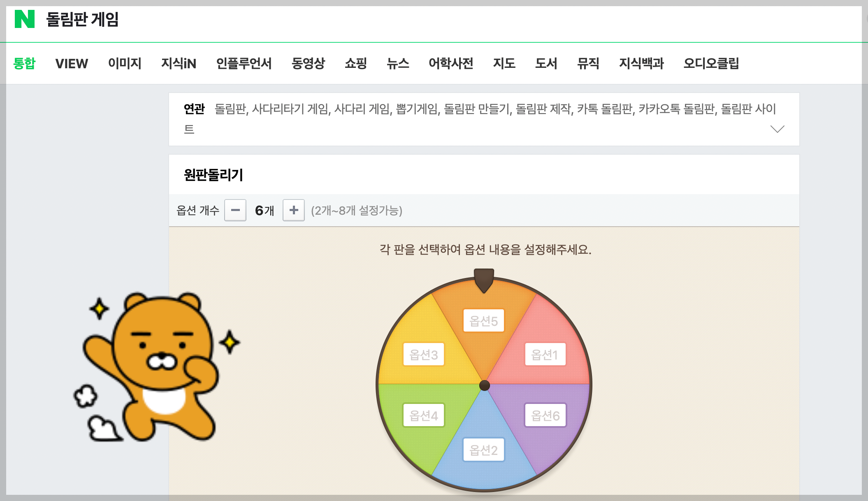Click the 옵션6 label on purple wedge

point(545,415)
